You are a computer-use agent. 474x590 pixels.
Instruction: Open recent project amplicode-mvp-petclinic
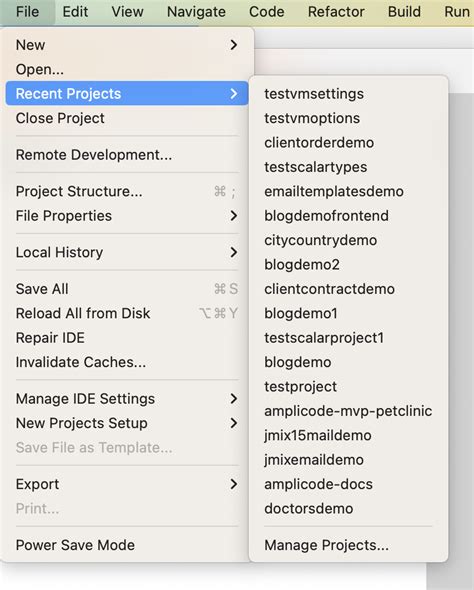[348, 411]
